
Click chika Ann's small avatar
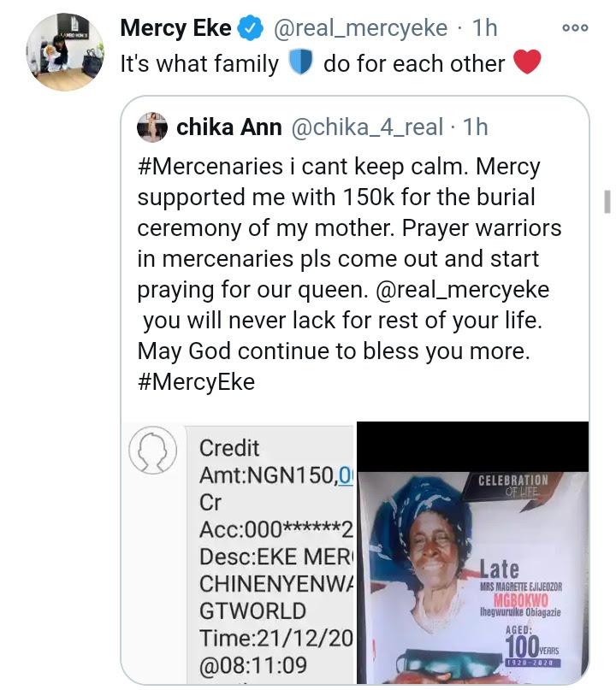(x=154, y=127)
